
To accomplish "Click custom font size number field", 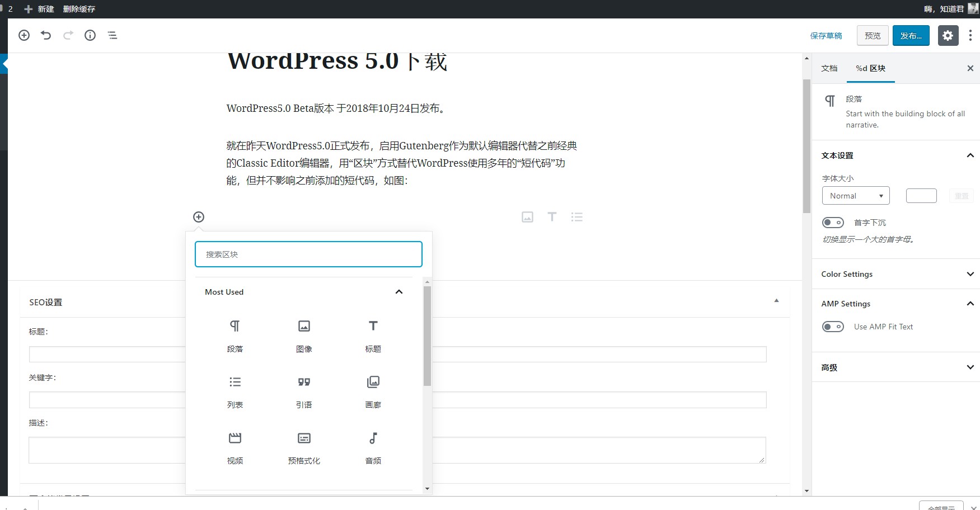I will [x=921, y=196].
